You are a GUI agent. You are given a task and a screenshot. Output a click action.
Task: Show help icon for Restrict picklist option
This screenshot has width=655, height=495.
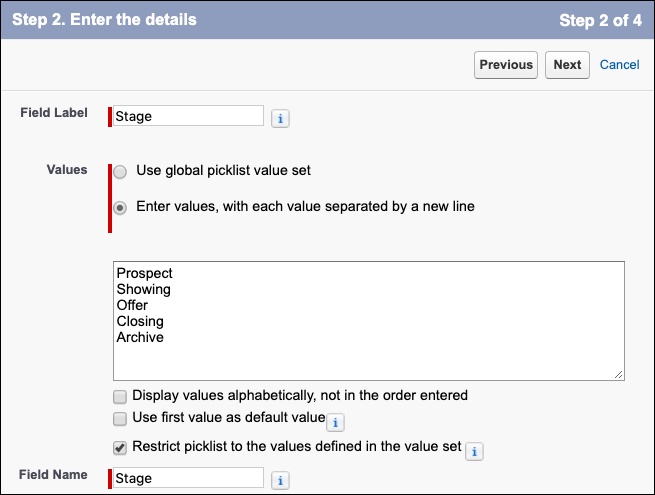(x=474, y=452)
